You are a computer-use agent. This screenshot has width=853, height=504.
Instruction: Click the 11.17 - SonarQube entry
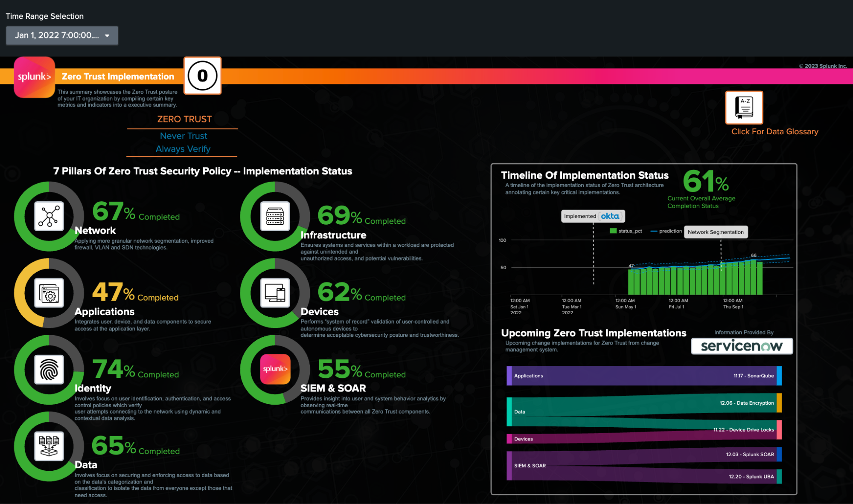[754, 376]
